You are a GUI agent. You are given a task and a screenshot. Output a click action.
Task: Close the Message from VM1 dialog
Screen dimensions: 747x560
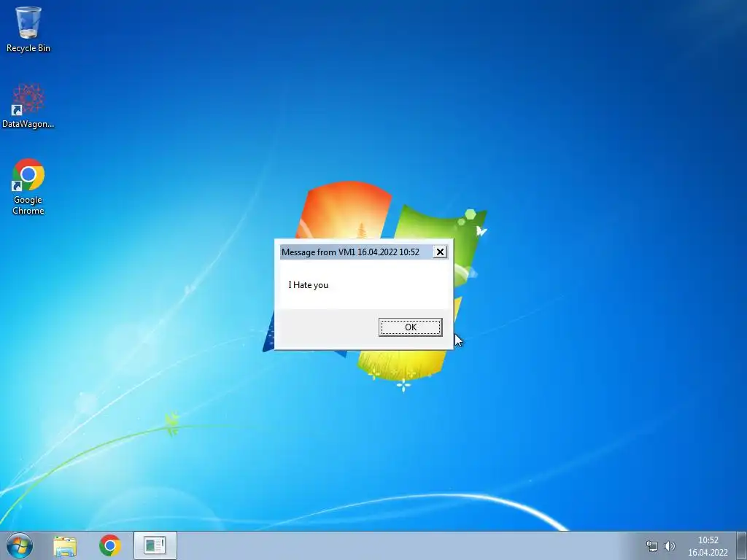coord(440,252)
